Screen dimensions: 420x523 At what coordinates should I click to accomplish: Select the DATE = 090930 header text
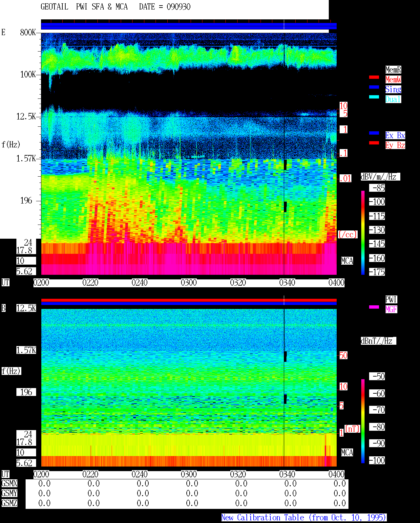point(165,7)
